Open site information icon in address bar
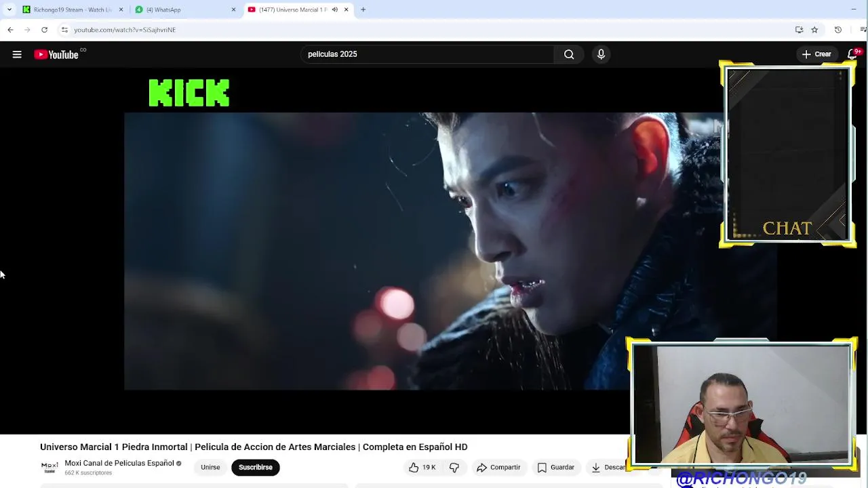Screen dimensions: 868x488 pyautogui.click(x=64, y=30)
